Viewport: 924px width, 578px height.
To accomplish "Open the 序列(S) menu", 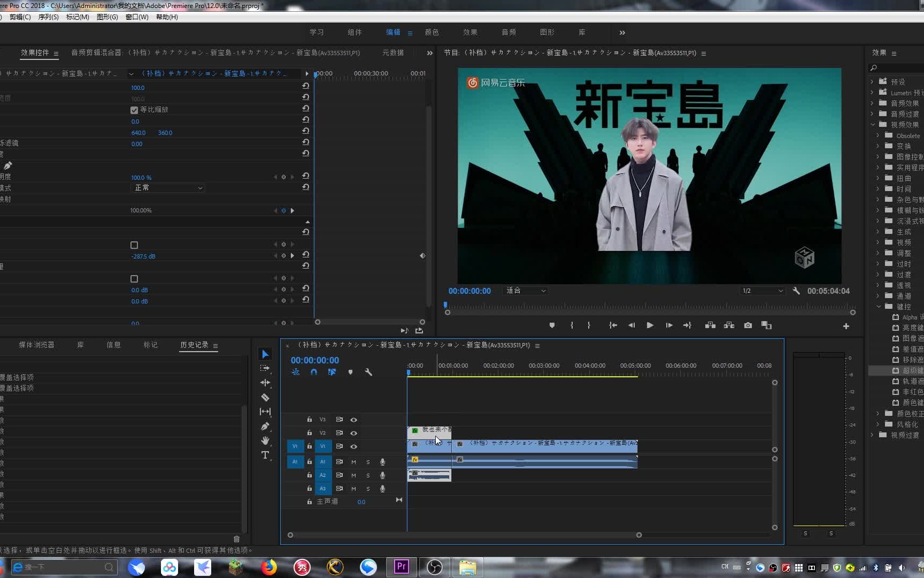I will pyautogui.click(x=48, y=17).
